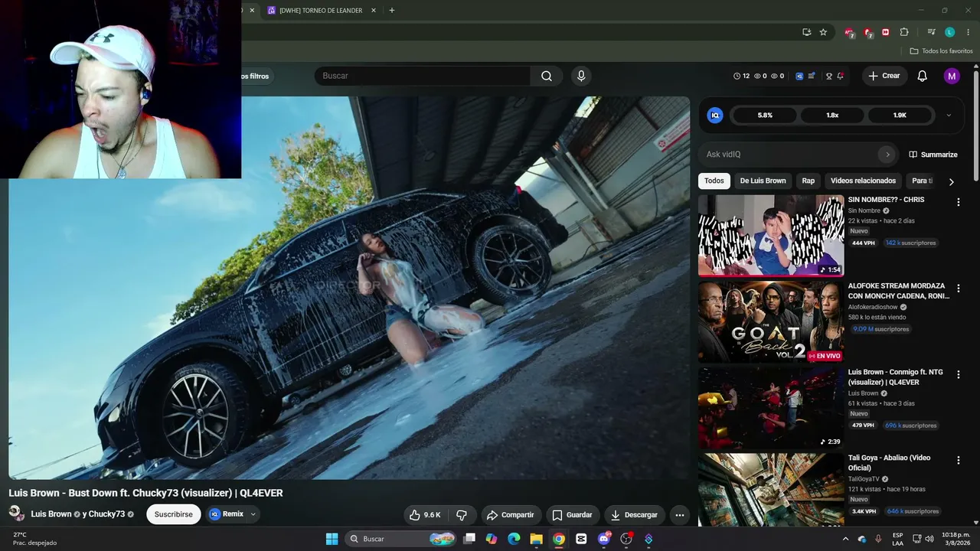
Task: Open the Chrome extensions puzzle icon
Action: coord(904,32)
